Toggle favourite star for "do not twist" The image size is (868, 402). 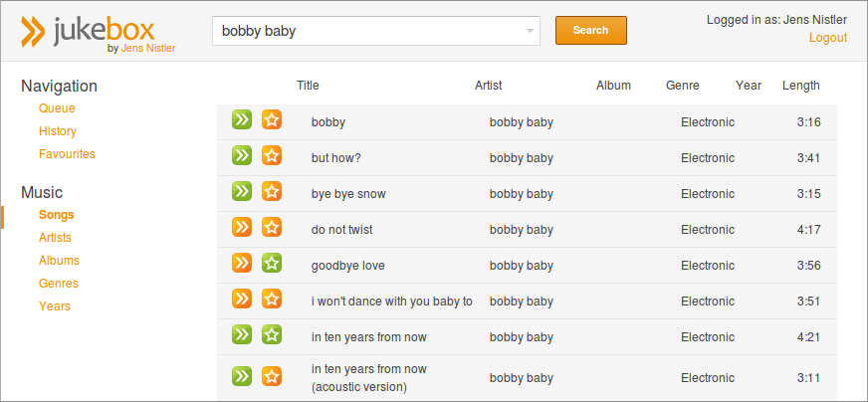272,228
